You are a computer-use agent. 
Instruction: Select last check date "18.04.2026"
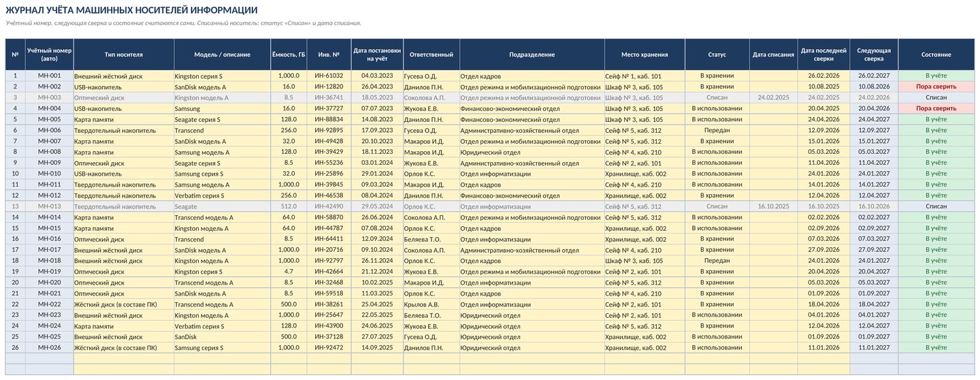(823, 304)
